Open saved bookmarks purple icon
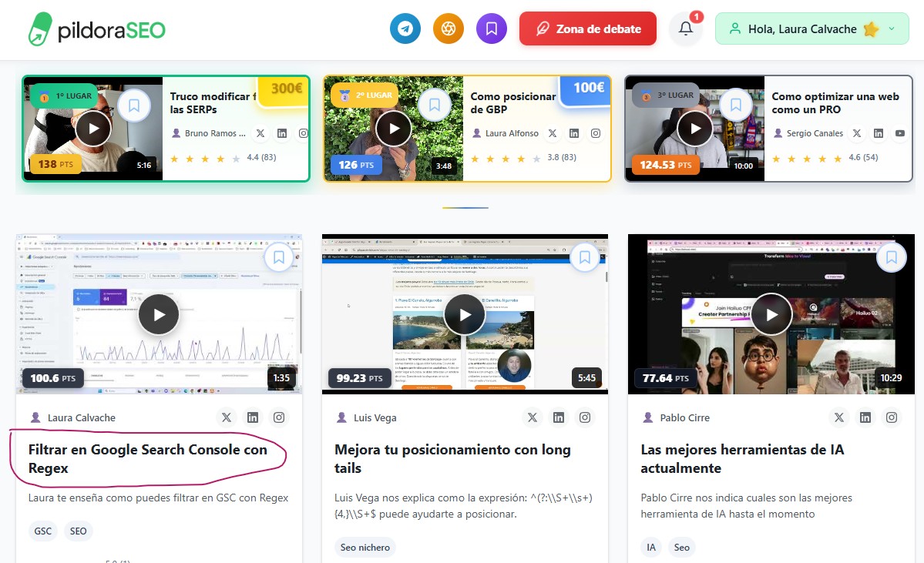Image resolution: width=924 pixels, height=563 pixels. tap(492, 28)
